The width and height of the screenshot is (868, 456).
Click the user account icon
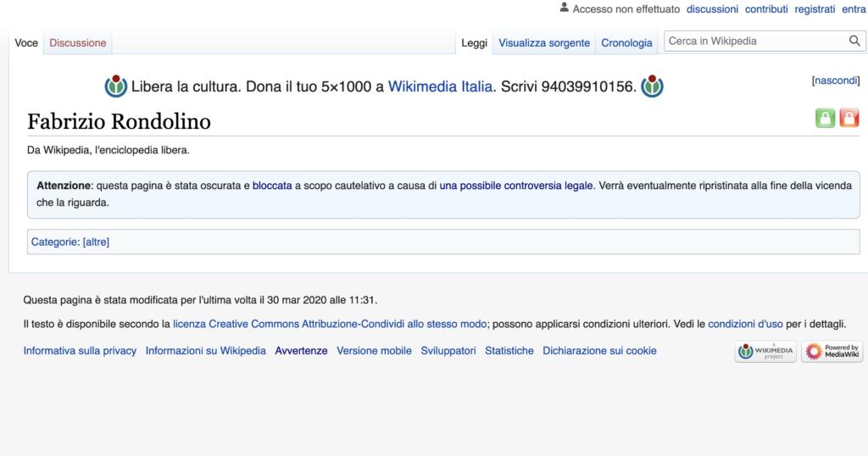tap(565, 8)
